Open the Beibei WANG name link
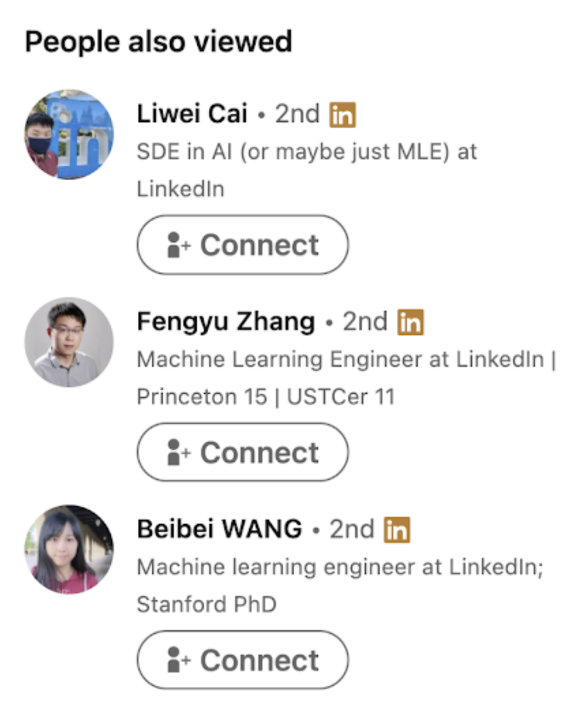The width and height of the screenshot is (588, 701). click(219, 530)
